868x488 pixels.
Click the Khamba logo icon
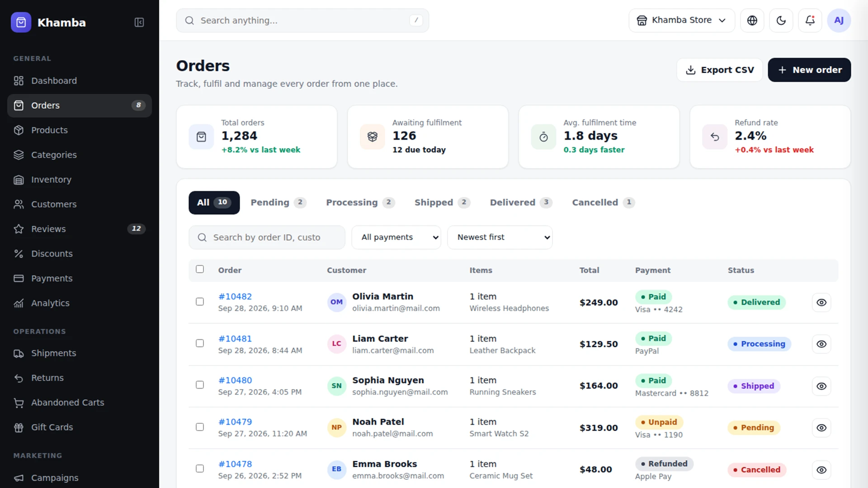[x=21, y=22]
